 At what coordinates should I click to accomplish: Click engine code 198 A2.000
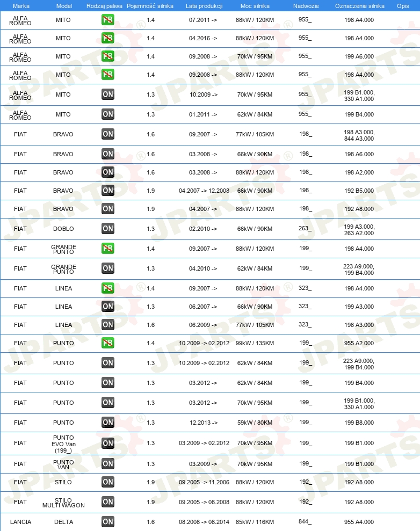point(359,172)
